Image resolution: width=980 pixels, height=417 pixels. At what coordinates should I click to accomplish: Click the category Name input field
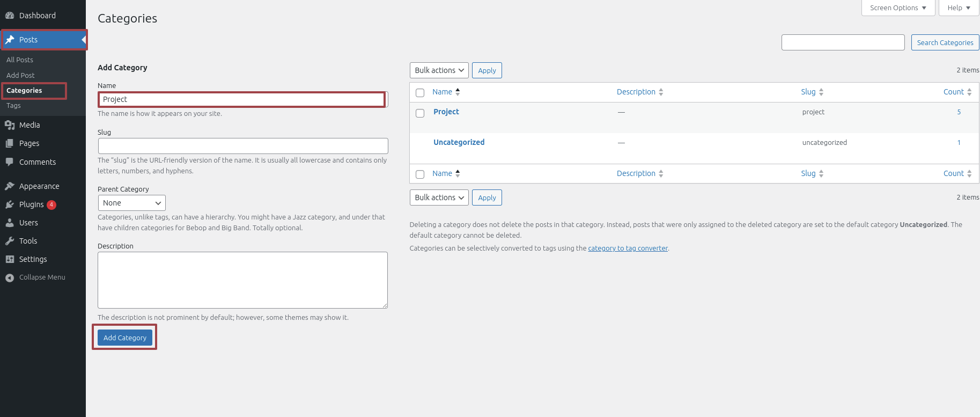[243, 99]
